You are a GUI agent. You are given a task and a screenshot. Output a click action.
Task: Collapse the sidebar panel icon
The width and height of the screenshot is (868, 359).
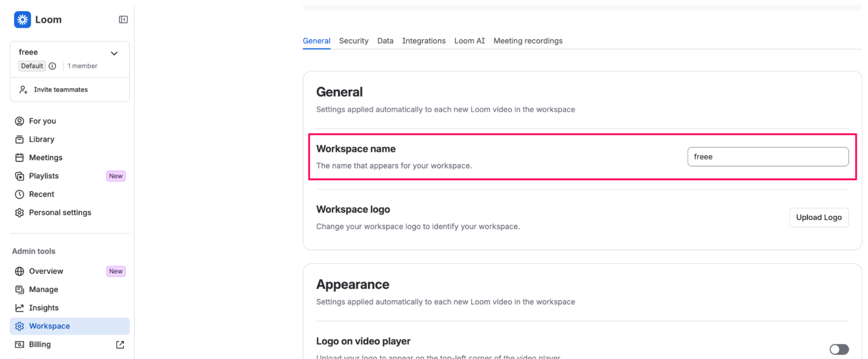123,19
